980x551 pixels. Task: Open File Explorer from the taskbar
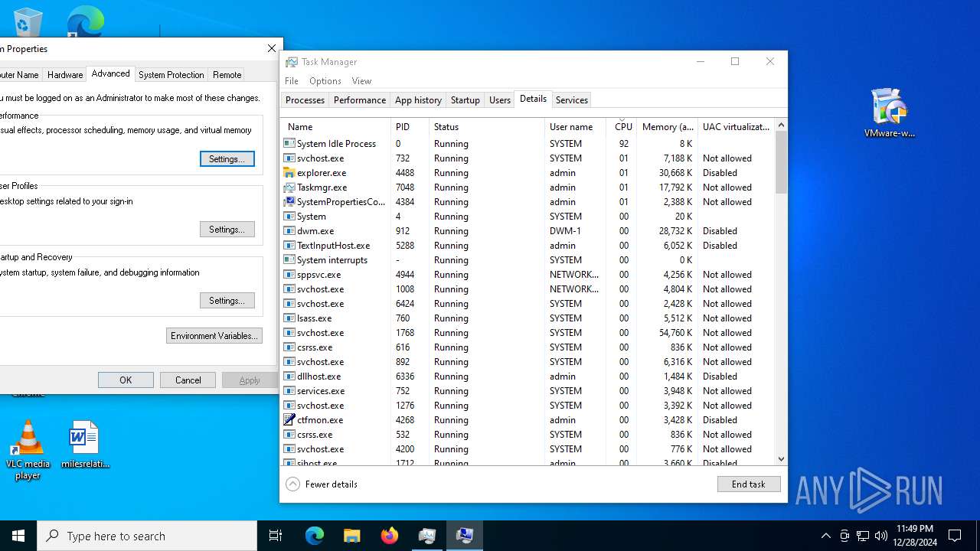coord(351,536)
